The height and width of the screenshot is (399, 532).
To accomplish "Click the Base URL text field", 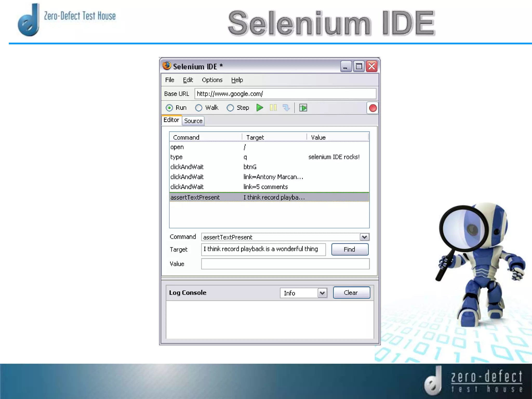I will point(285,94).
